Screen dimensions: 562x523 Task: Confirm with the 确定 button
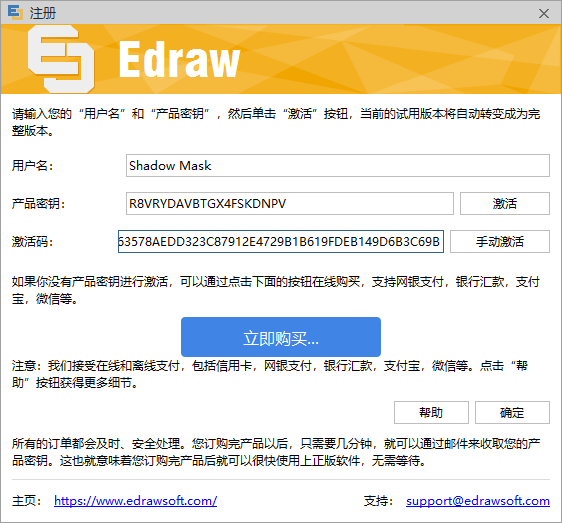click(x=512, y=413)
